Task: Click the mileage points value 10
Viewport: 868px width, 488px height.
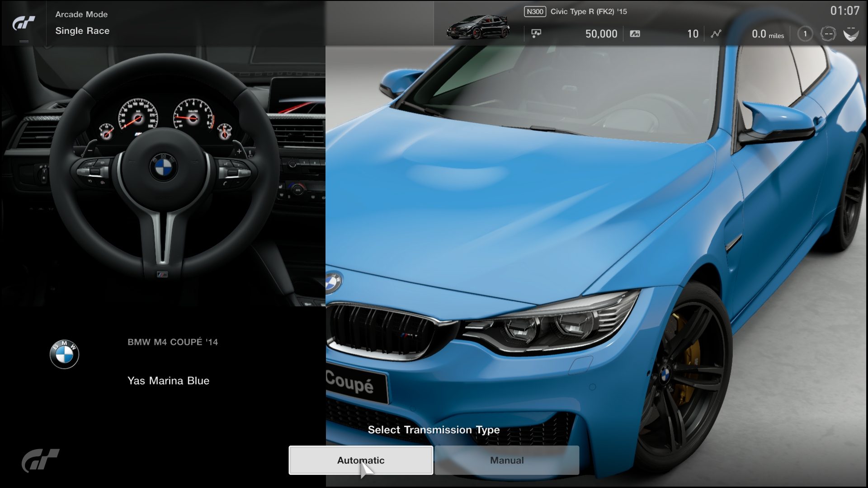Action: [693, 34]
